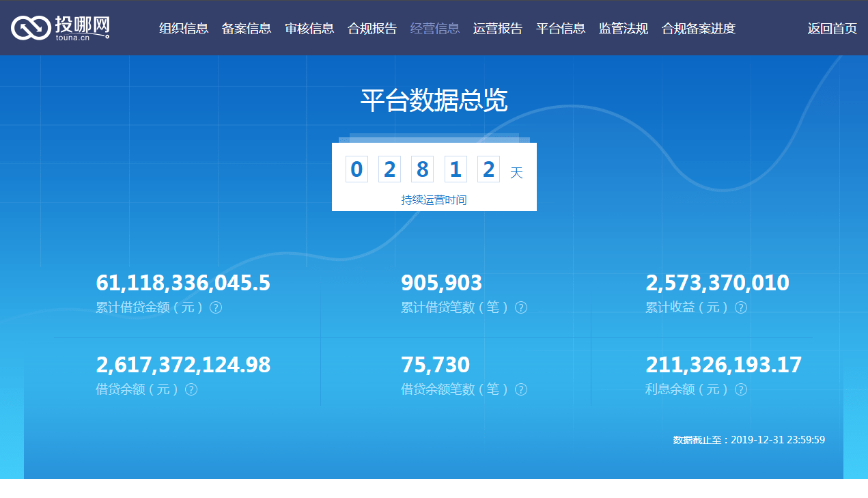This screenshot has width=868, height=498.
Task: Open 运营报告 from the top navigation
Action: pyautogui.click(x=498, y=28)
